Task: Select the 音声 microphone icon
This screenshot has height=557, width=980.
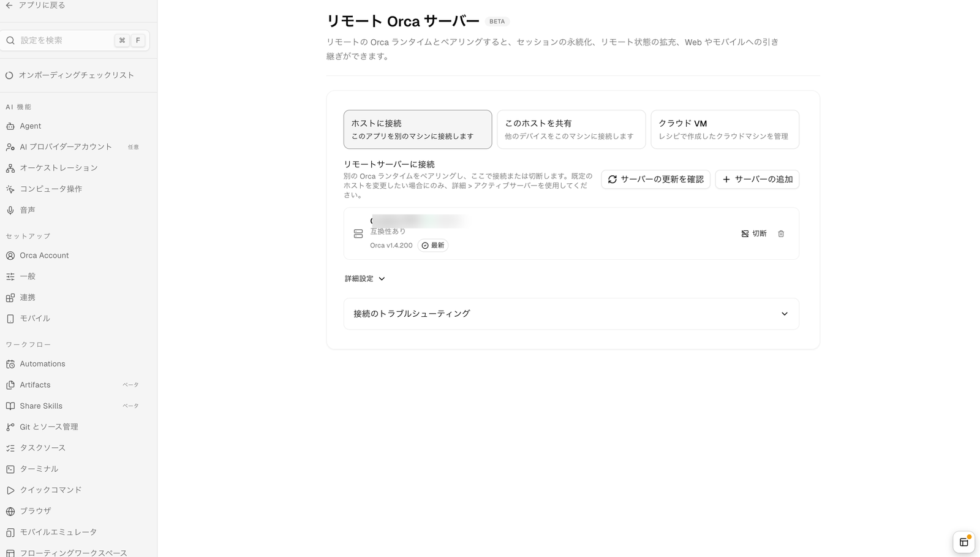Action: coord(10,210)
